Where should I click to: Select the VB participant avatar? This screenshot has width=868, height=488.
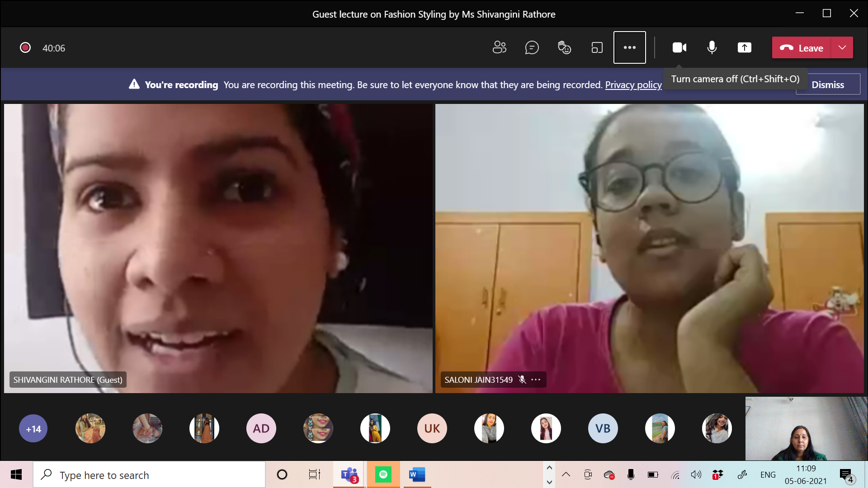603,428
